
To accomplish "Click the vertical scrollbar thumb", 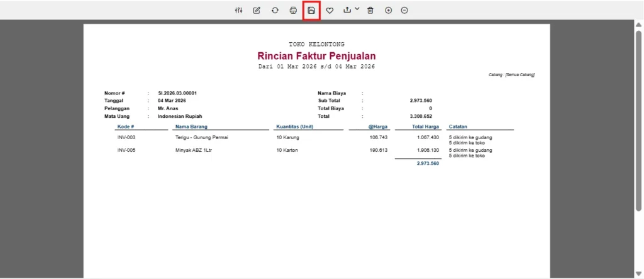I will coord(639,120).
